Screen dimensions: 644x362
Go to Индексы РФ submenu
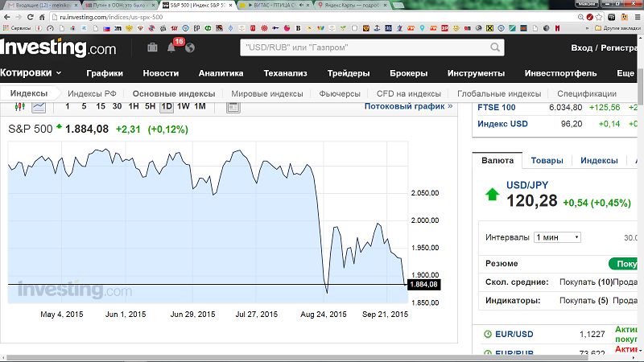92,93
